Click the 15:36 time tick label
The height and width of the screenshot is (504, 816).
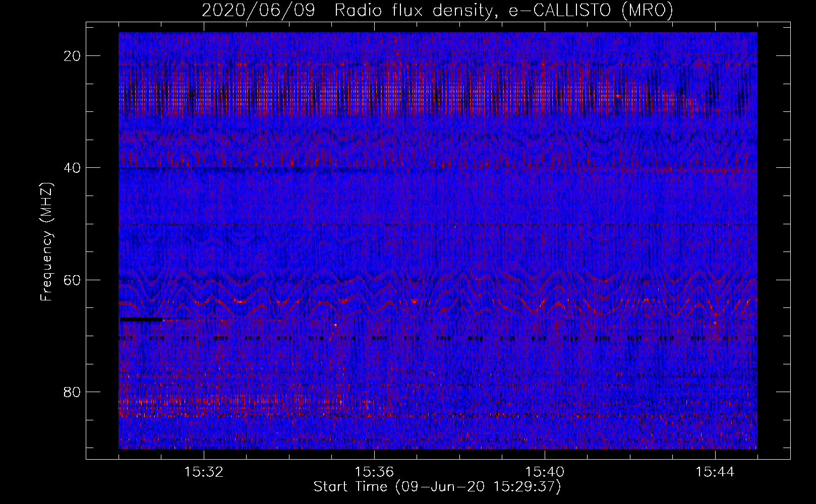tap(374, 472)
